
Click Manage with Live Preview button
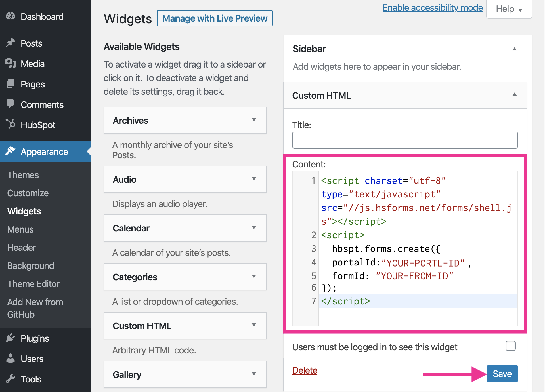(215, 18)
